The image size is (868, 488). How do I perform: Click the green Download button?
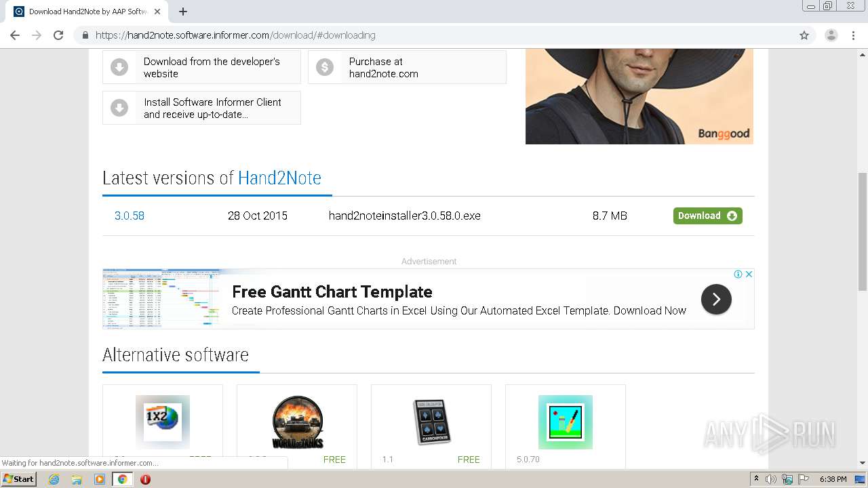pyautogui.click(x=707, y=216)
